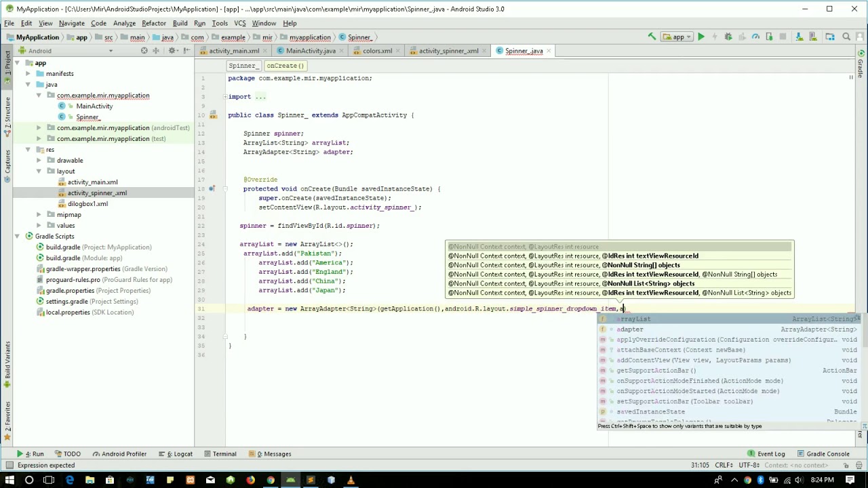Open the Android Profiler gauge icon in toolbar
Image resolution: width=868 pixels, height=488 pixels.
click(x=755, y=37)
